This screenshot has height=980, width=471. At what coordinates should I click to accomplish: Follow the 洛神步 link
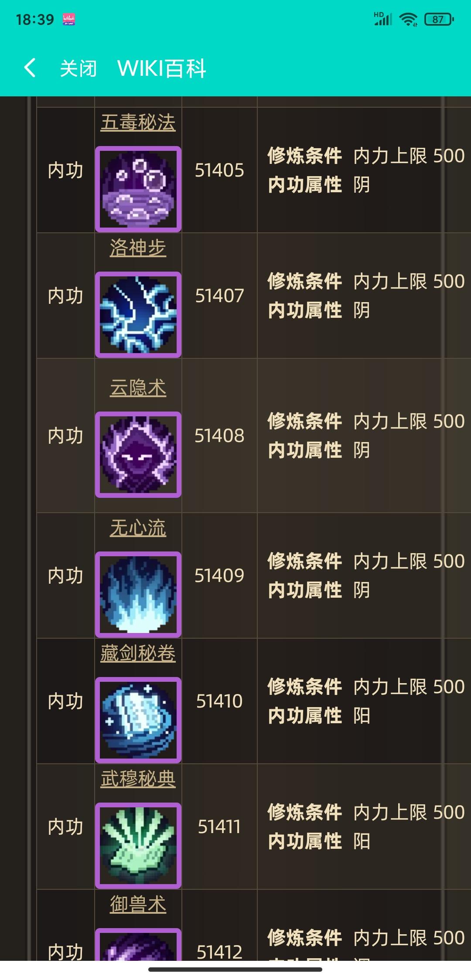[x=138, y=248]
